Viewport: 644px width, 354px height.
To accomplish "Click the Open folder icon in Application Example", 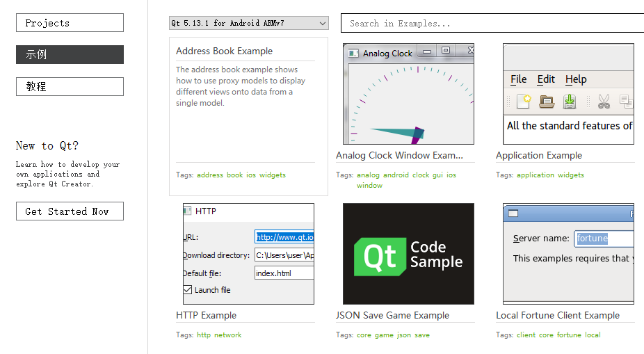I will 547,102.
